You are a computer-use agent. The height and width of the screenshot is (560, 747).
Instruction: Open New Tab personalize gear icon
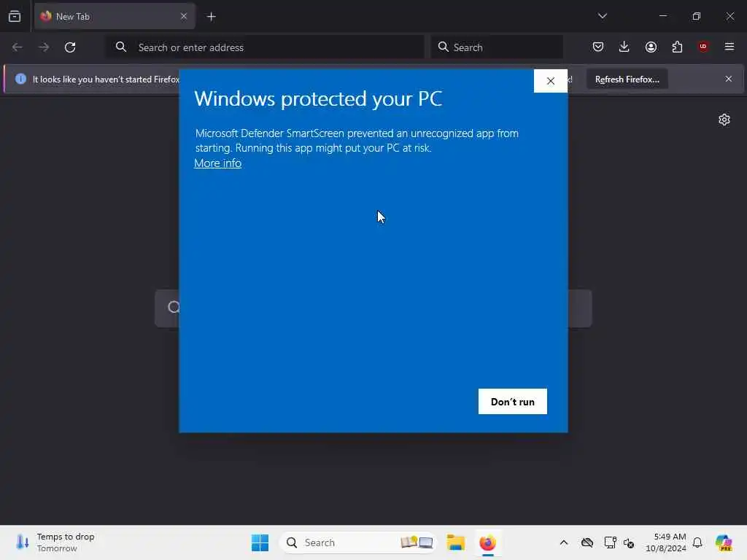coord(724,120)
